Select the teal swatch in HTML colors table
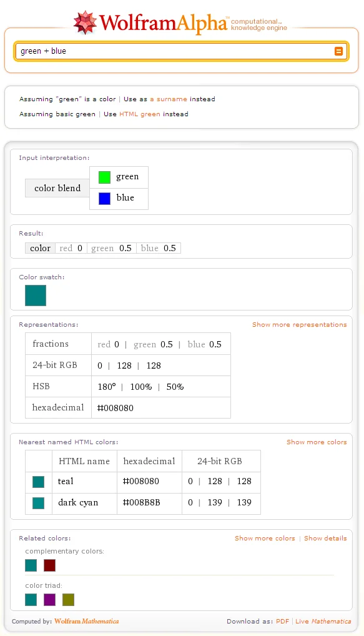 point(39,482)
